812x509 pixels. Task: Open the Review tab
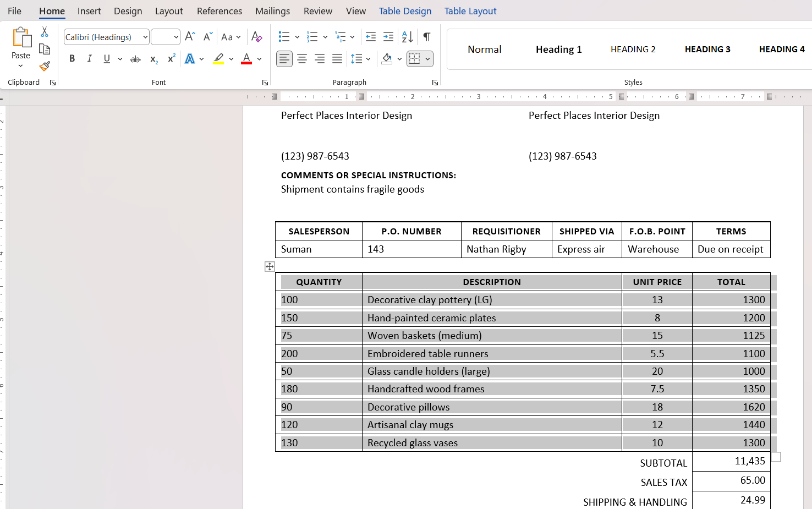point(318,11)
